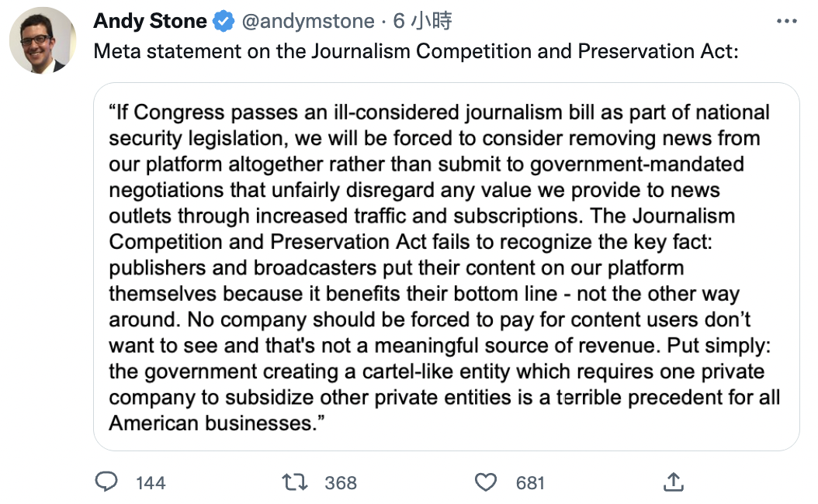Open the share upload arrow icon

coord(674,482)
